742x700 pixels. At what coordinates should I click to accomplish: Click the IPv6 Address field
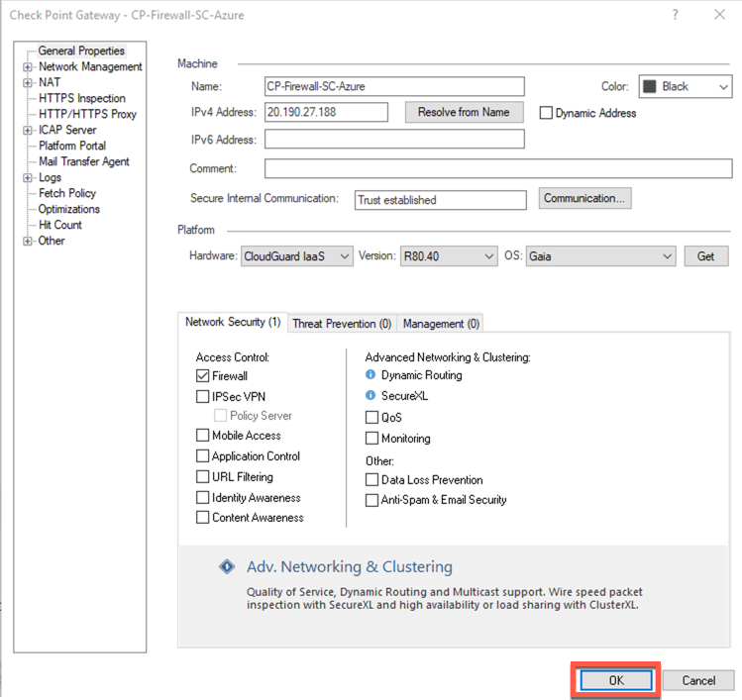pos(394,139)
